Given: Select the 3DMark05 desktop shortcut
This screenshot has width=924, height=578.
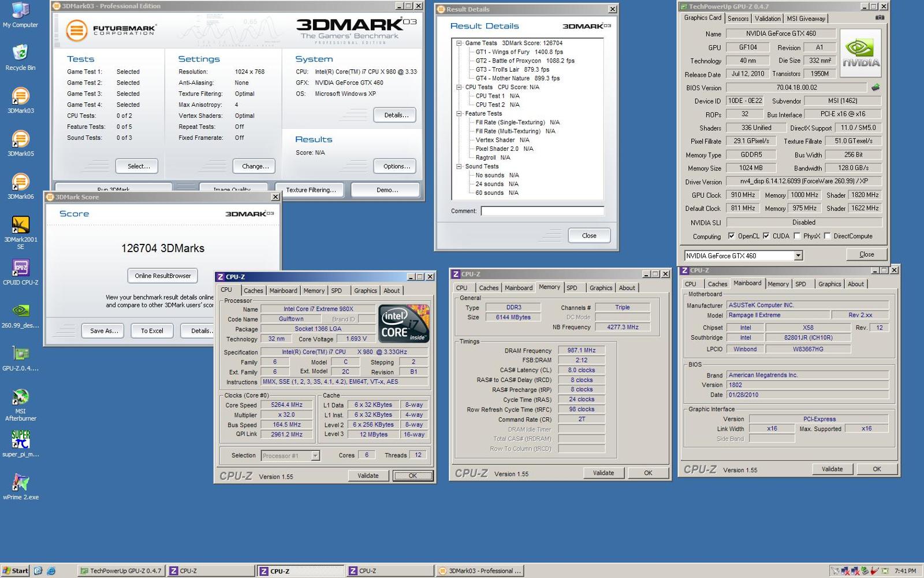Looking at the screenshot, I should click(x=20, y=143).
